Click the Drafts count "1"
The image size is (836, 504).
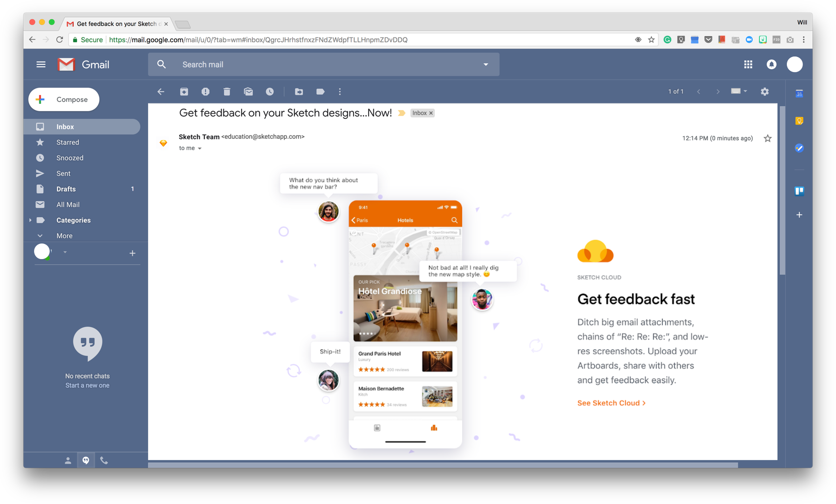[x=132, y=189]
